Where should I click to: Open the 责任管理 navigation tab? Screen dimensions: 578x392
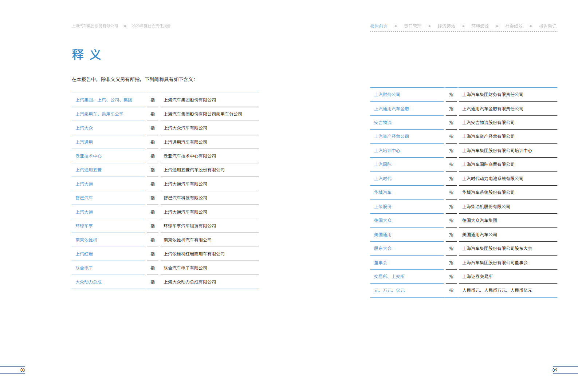tap(413, 26)
